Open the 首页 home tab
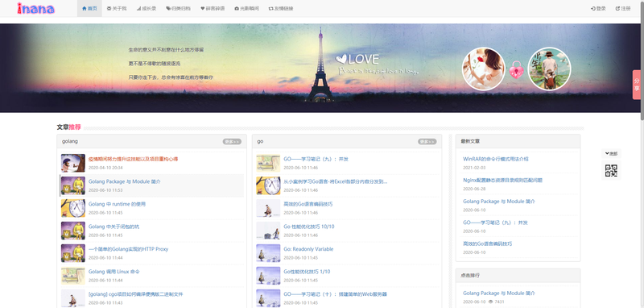The image size is (644, 308). point(89,8)
